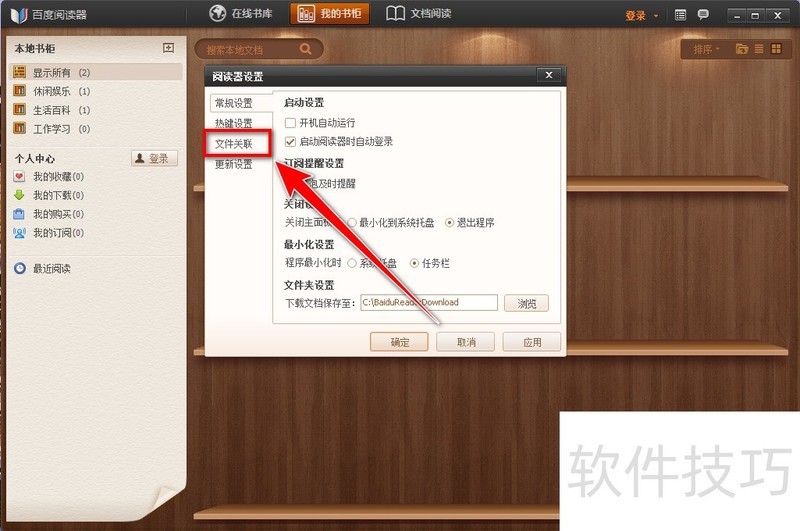Open 我的下载(0) downloads

tap(58, 195)
